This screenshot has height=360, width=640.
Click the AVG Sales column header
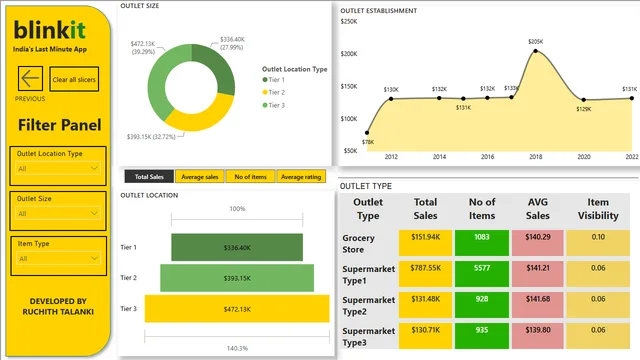tap(538, 209)
